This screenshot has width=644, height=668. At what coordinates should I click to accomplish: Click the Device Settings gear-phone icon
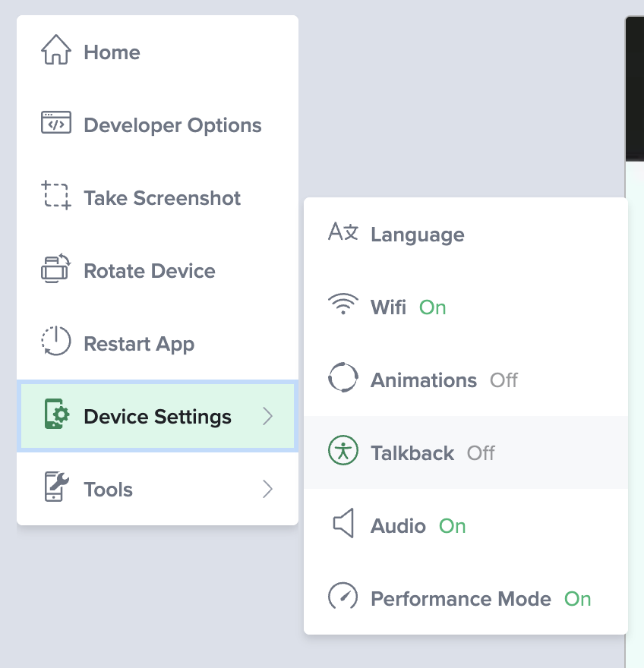click(x=55, y=415)
